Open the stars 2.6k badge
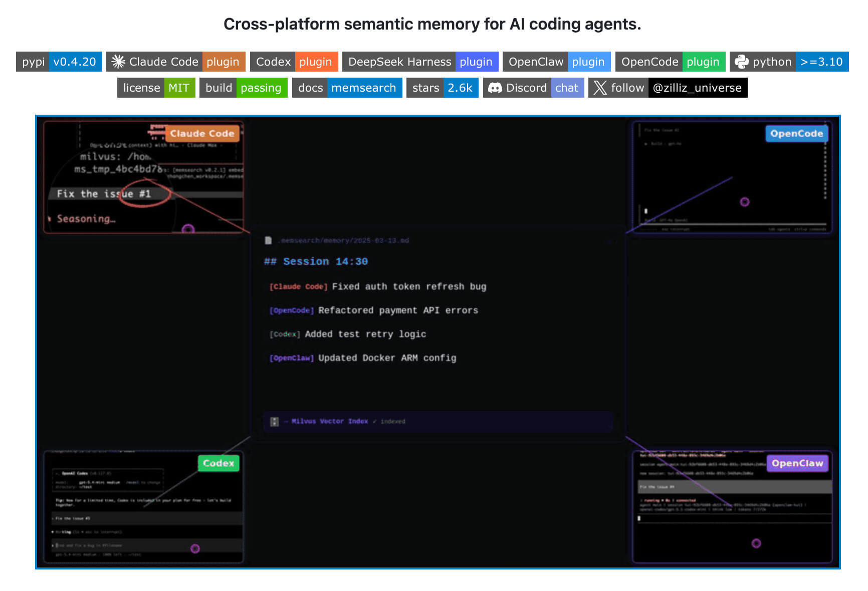This screenshot has width=868, height=591. pos(443,88)
